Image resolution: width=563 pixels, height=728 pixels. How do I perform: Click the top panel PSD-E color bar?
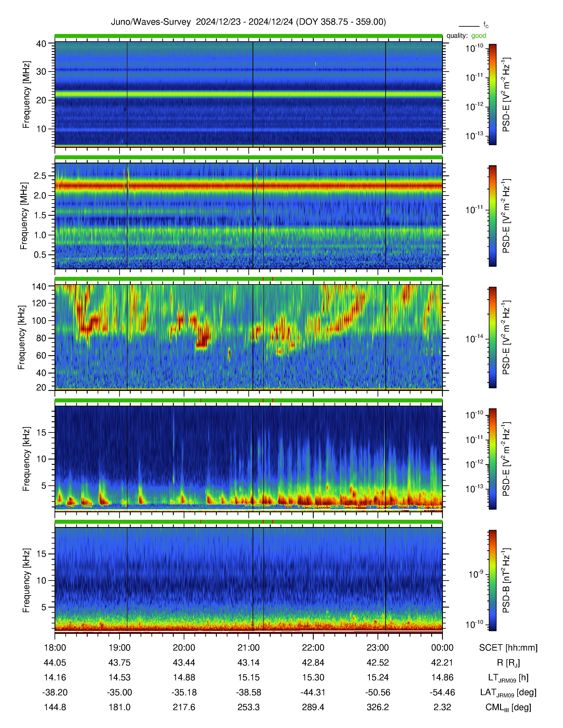click(x=492, y=94)
